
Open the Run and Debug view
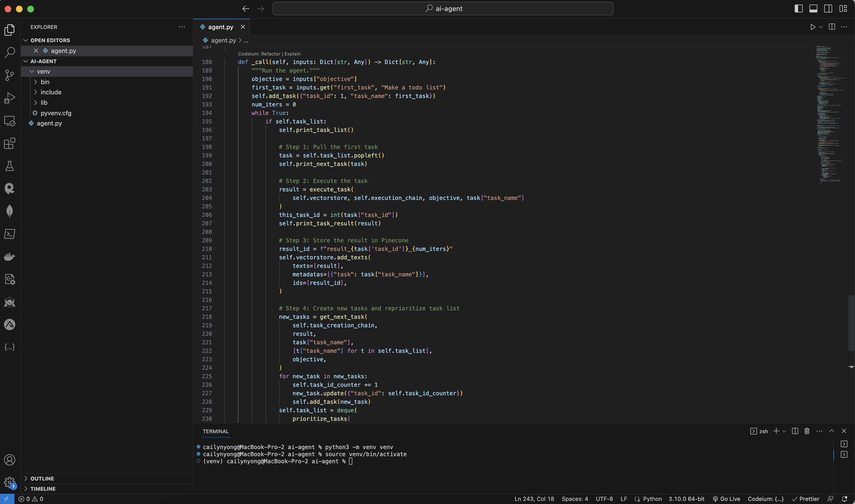point(10,98)
